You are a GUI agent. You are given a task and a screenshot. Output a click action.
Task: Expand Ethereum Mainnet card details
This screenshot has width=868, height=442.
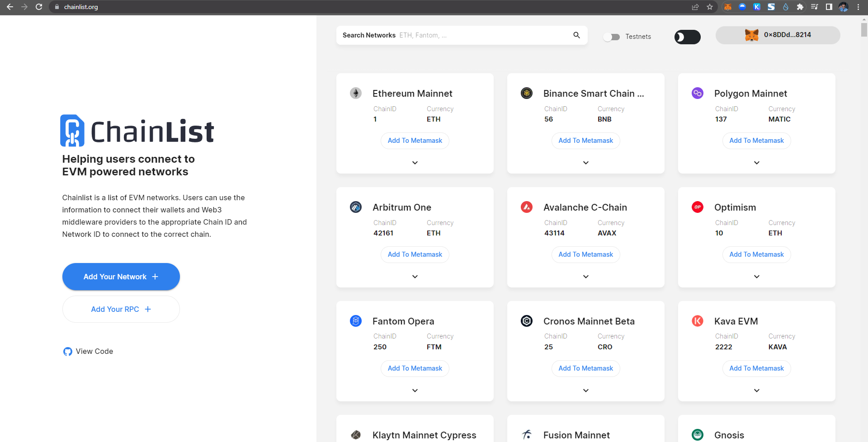click(415, 163)
